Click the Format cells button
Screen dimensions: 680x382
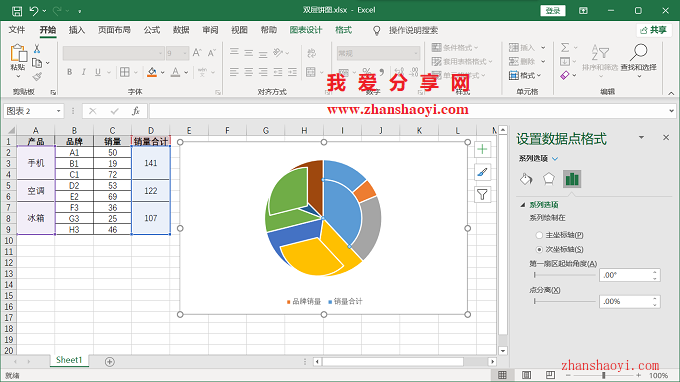[525, 75]
